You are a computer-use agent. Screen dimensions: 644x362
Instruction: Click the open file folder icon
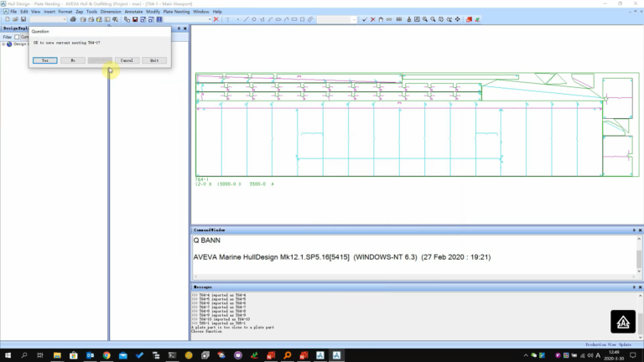click(x=15, y=19)
